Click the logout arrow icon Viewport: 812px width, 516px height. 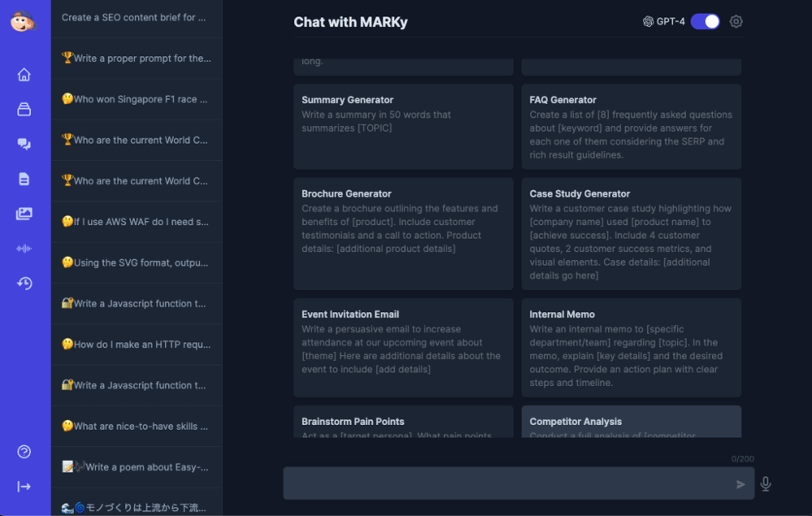click(x=24, y=487)
